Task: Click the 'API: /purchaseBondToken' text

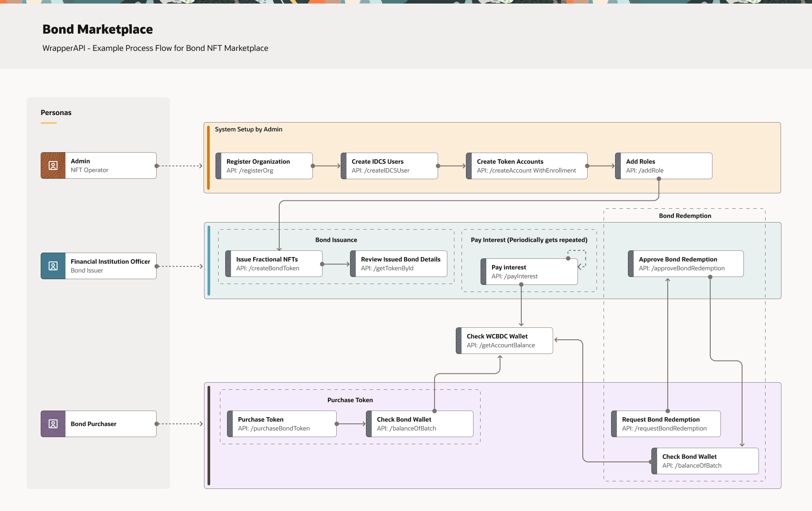Action: (x=274, y=428)
